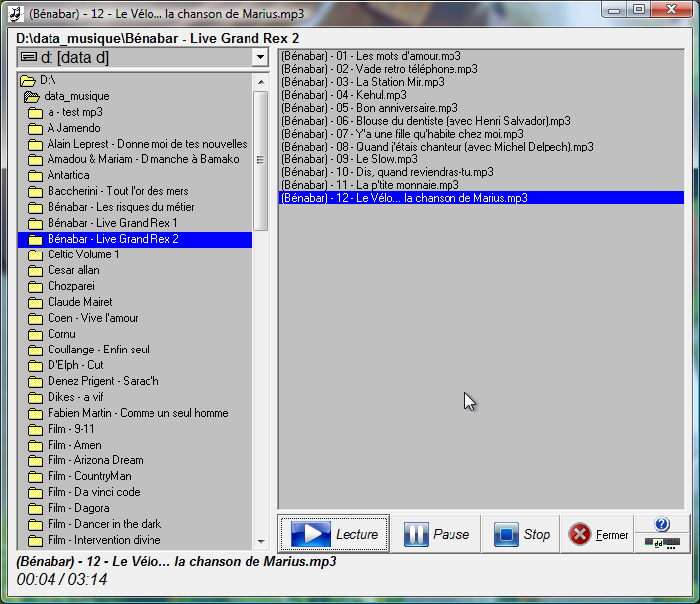
Task: Open the drive selector dropdown arrow
Action: click(x=260, y=57)
